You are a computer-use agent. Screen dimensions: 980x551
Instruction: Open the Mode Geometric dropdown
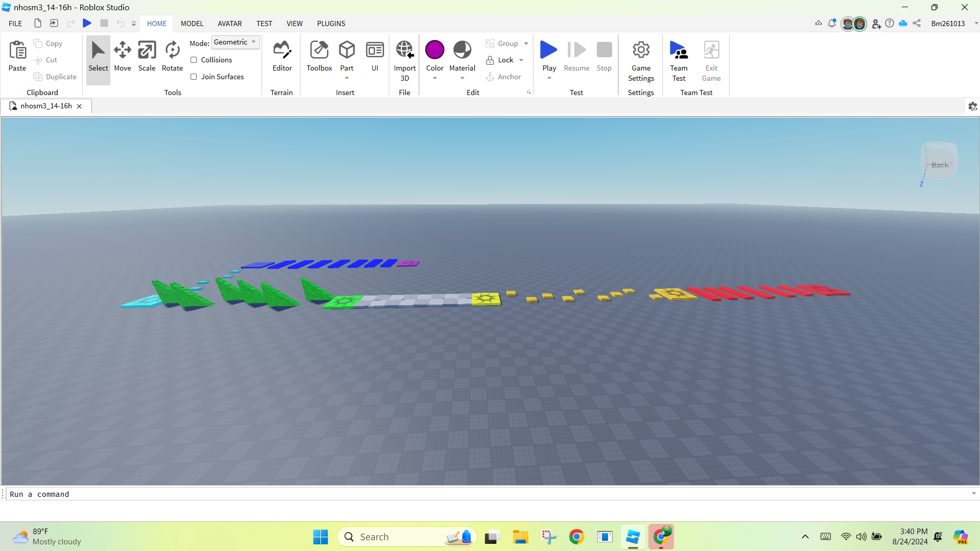[x=236, y=42]
